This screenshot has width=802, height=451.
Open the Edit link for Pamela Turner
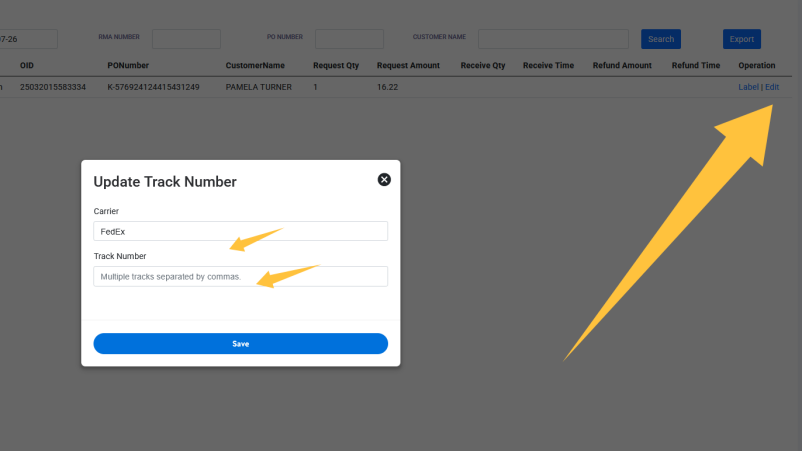tap(772, 87)
